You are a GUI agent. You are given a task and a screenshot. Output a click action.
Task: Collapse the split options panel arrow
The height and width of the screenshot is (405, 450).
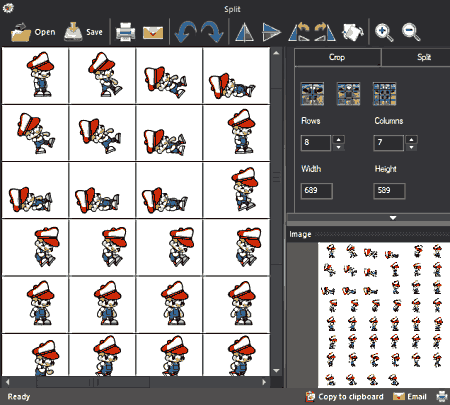(393, 218)
